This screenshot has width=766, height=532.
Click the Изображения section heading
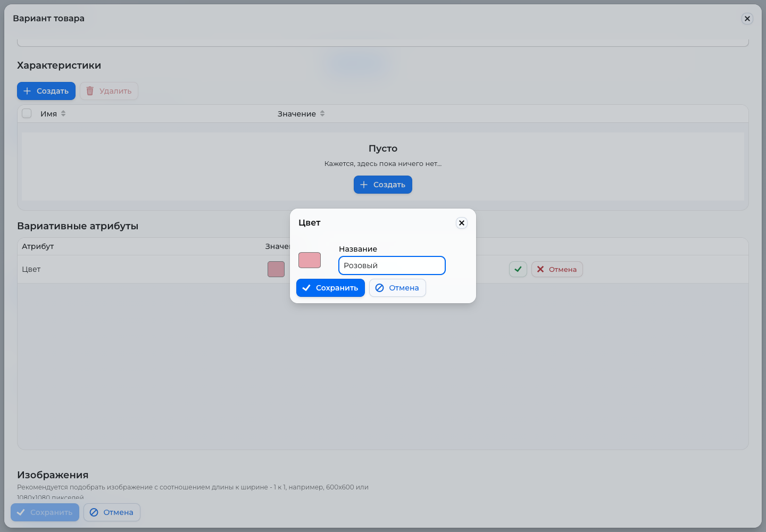click(53, 475)
